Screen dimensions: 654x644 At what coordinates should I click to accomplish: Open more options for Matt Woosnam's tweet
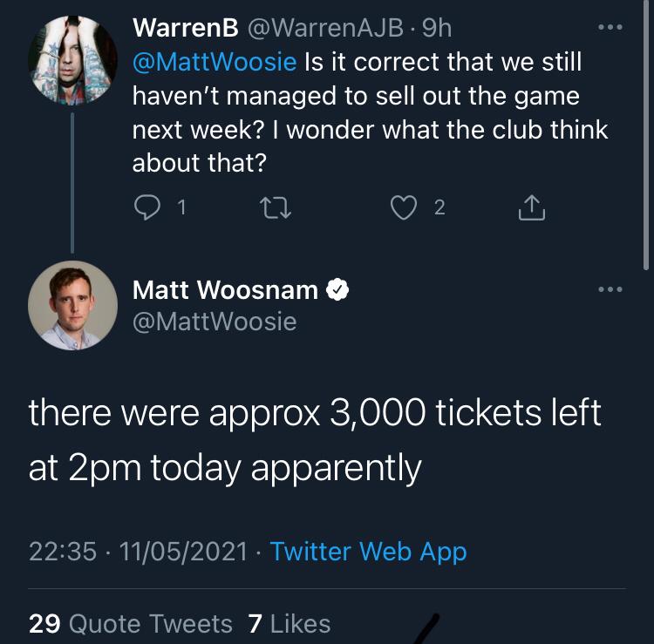[610, 289]
